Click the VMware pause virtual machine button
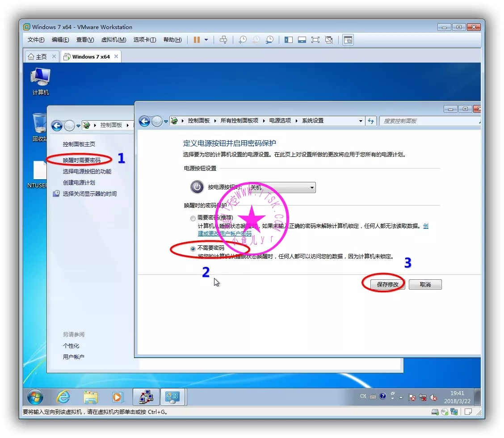504x438 pixels. coord(197,40)
